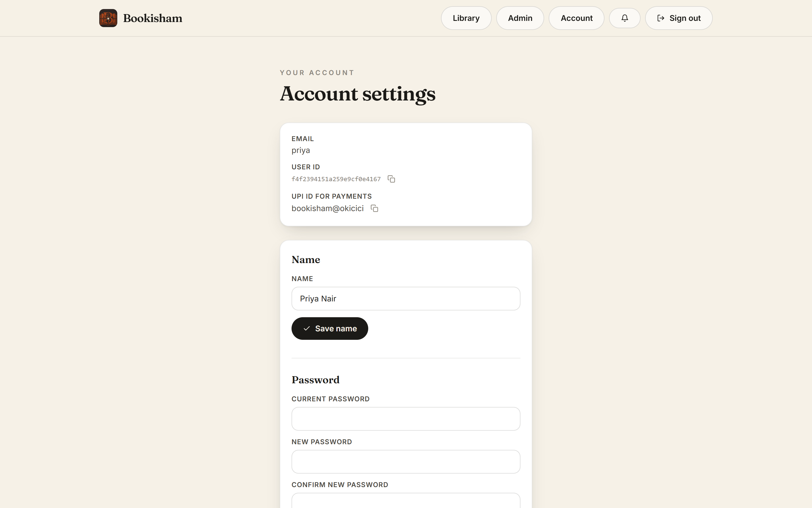Select the Account nav item
Viewport: 812px width, 508px height.
pos(577,18)
